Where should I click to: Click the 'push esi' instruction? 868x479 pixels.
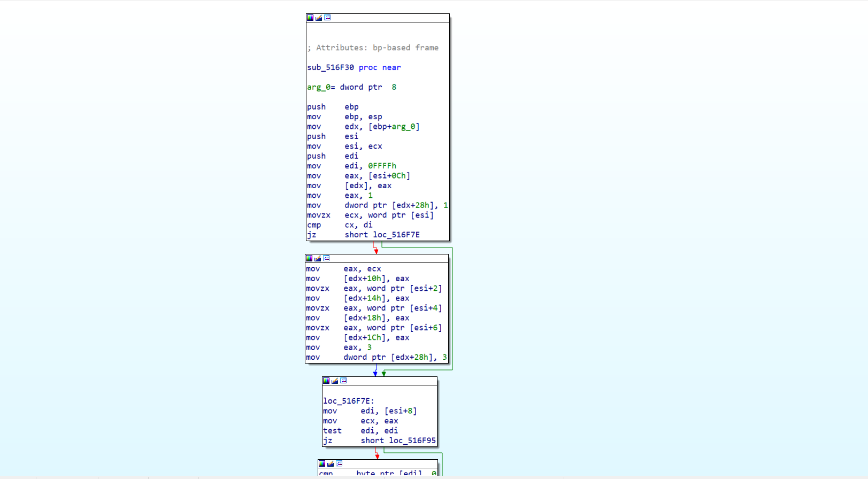[333, 136]
